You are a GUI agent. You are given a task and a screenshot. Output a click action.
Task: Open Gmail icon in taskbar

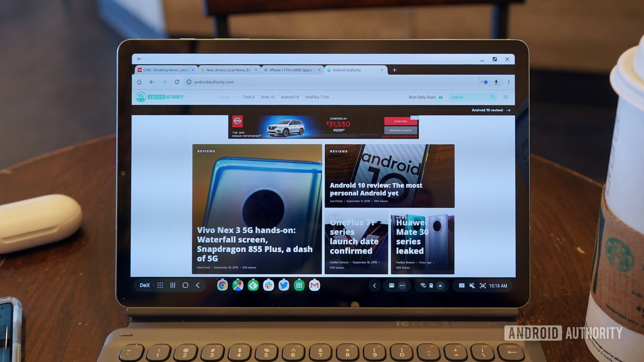tap(315, 285)
